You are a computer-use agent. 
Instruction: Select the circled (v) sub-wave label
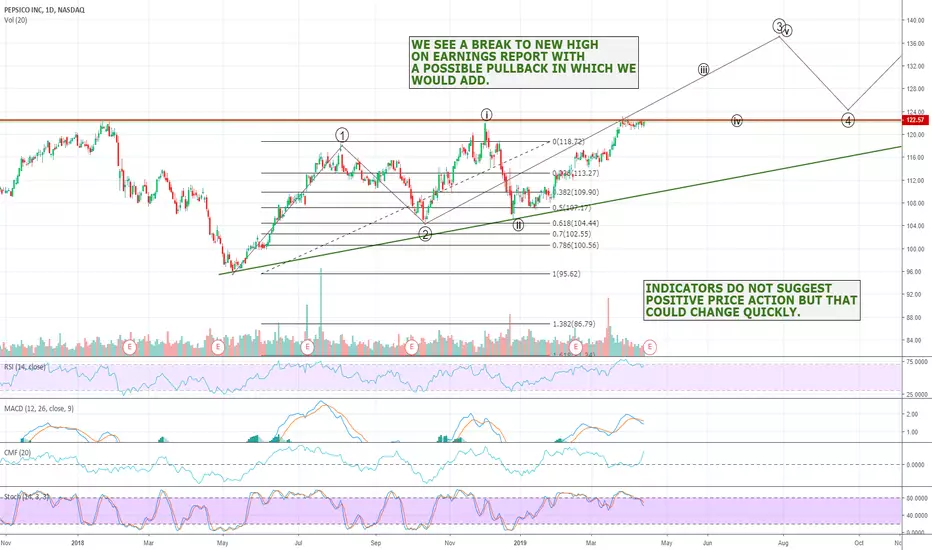(x=788, y=31)
